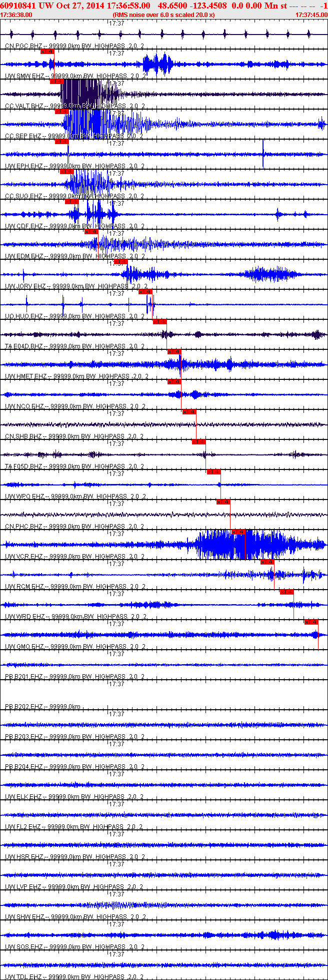This screenshot has width=328, height=980.
Task: Select the UO.HUO.EHZ station label
Action: (x=24, y=316)
